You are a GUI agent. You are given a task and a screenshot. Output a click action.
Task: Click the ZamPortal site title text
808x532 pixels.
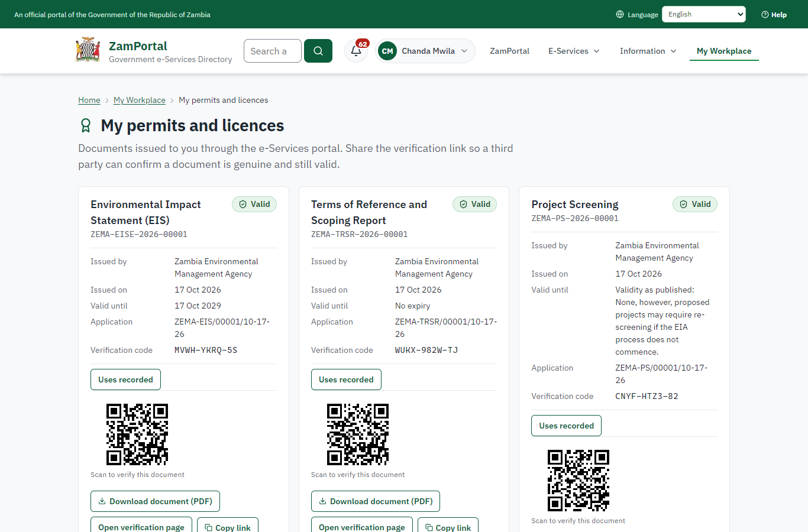[138, 46]
